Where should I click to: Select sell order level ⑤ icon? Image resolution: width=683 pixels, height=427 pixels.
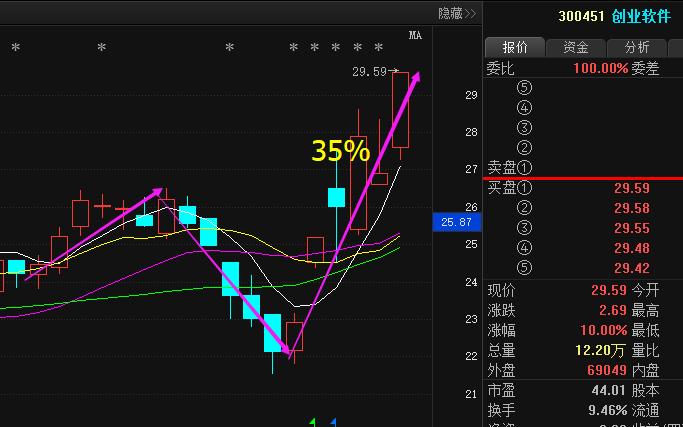525,87
